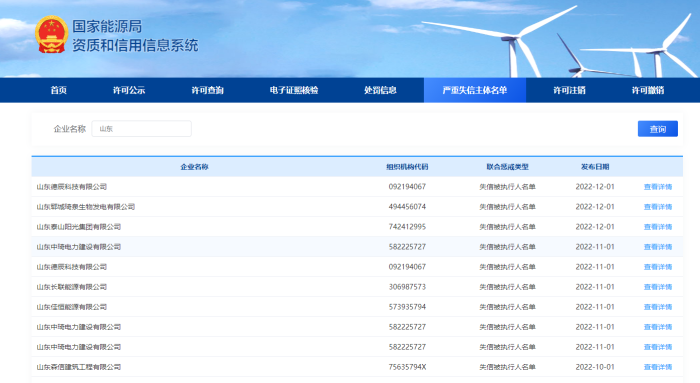Click the company name in row with code 494456074
700x383 pixels.
tap(86, 207)
